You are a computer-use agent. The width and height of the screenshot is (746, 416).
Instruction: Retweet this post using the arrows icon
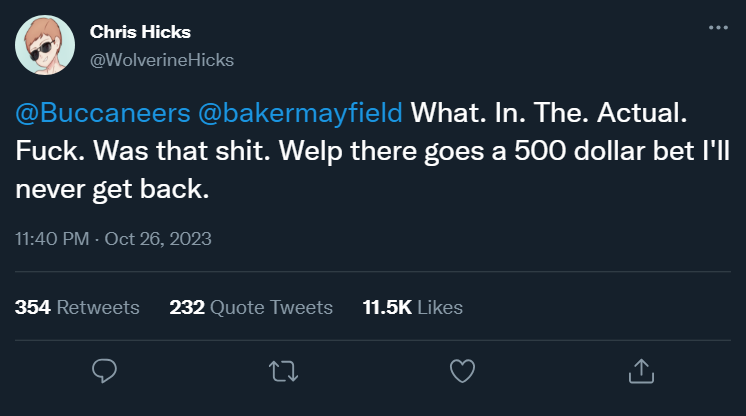283,371
